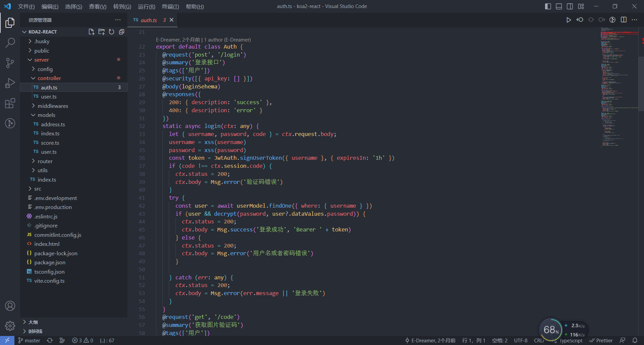This screenshot has height=345, width=644.
Task: Open the GitLens view in activity bar
Action: coord(10,123)
